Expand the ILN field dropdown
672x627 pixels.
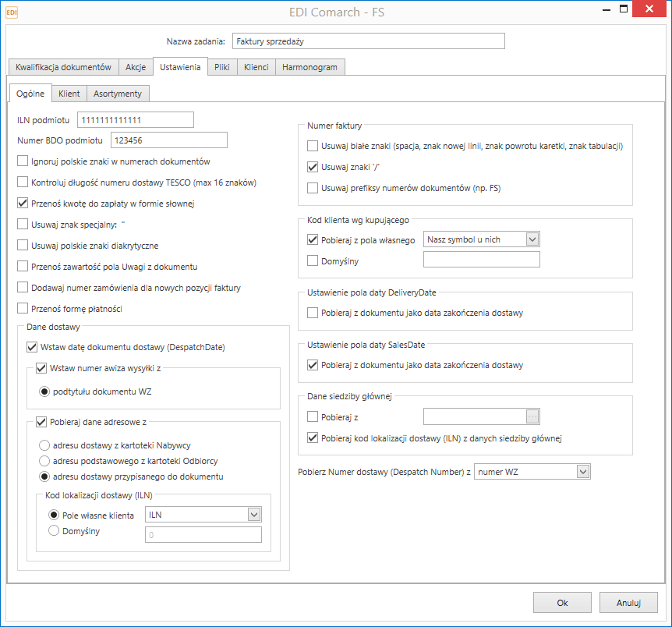(x=254, y=515)
